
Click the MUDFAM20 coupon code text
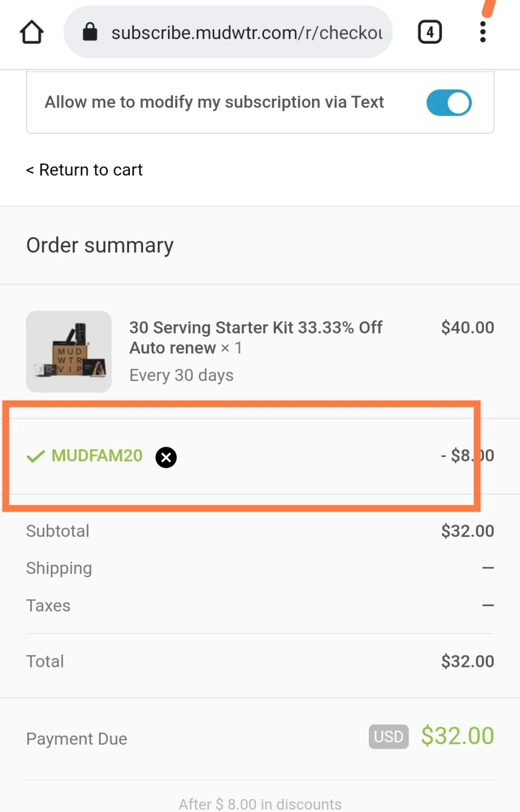97,456
